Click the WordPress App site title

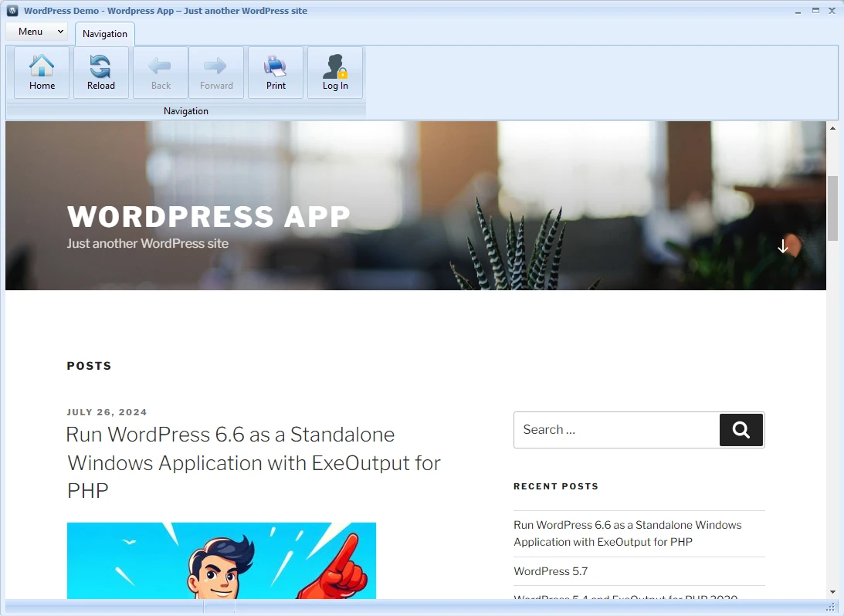[x=208, y=217]
